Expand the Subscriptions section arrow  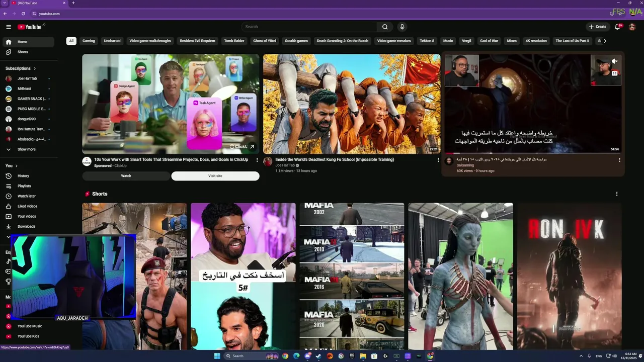34,68
